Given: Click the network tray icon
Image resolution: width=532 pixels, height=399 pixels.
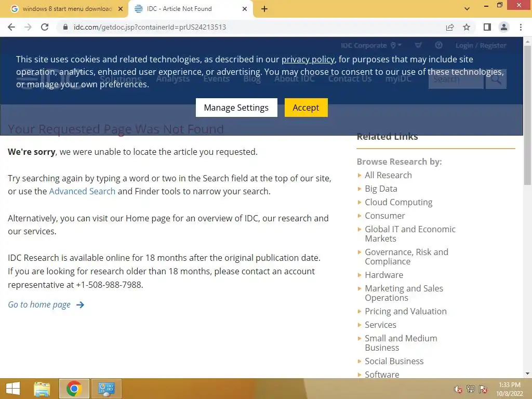Looking at the screenshot, I should [x=471, y=389].
